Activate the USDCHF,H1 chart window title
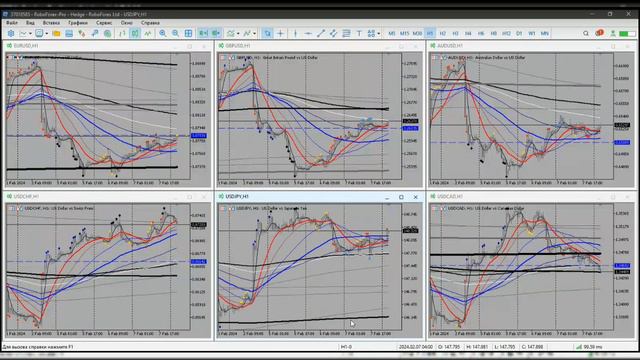Viewport: 640px width, 360px height. click(26, 196)
